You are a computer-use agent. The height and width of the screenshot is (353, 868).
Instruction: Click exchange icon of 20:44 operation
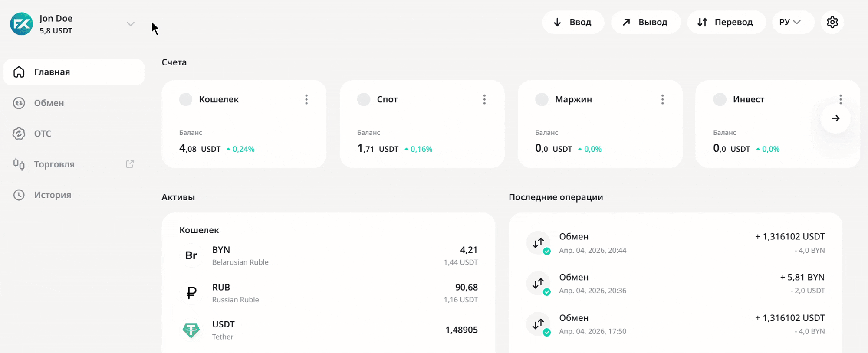538,243
